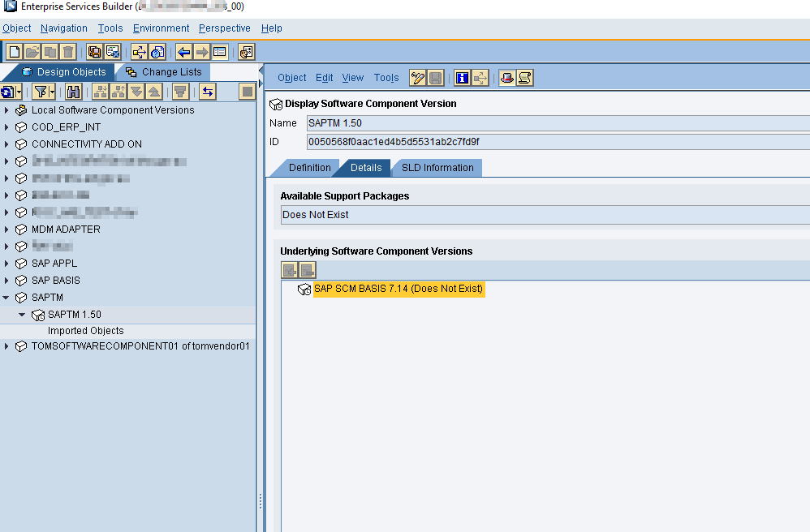Click the document with question mark icon

click(157, 52)
